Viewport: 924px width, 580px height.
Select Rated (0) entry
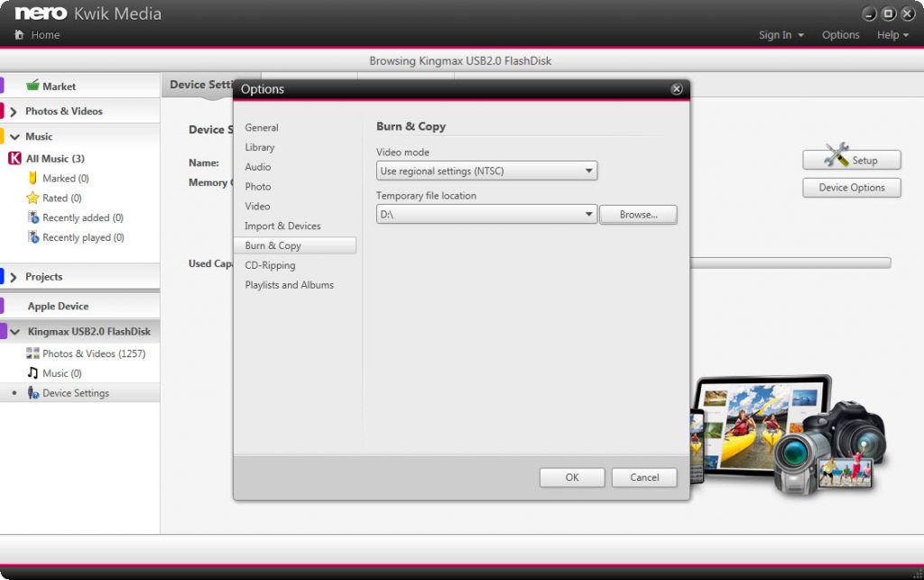pos(62,198)
